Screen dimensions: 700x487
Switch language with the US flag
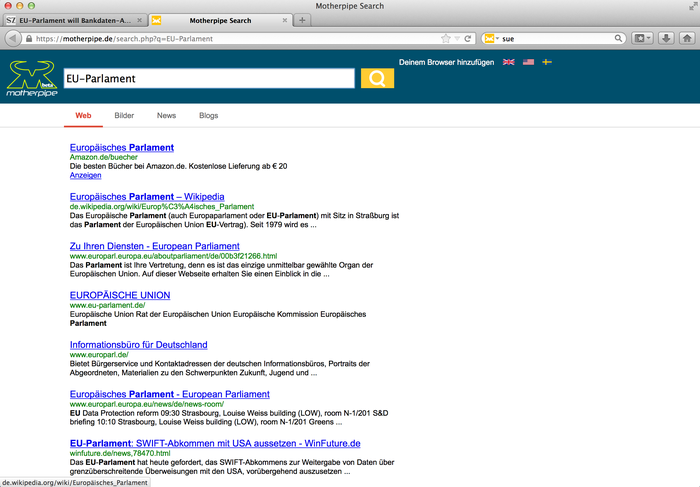click(x=528, y=62)
